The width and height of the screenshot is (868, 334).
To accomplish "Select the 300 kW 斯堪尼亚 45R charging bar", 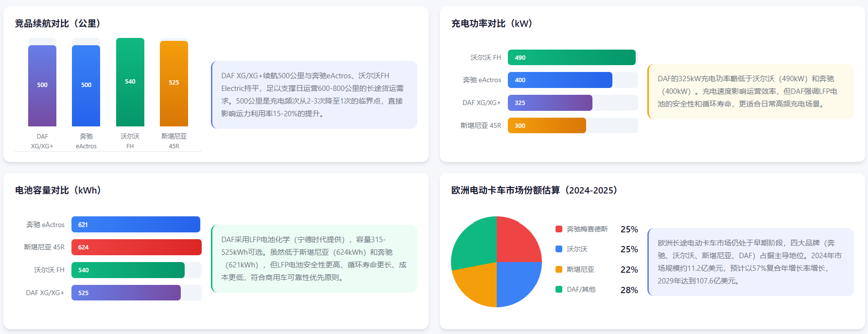I will click(x=547, y=125).
